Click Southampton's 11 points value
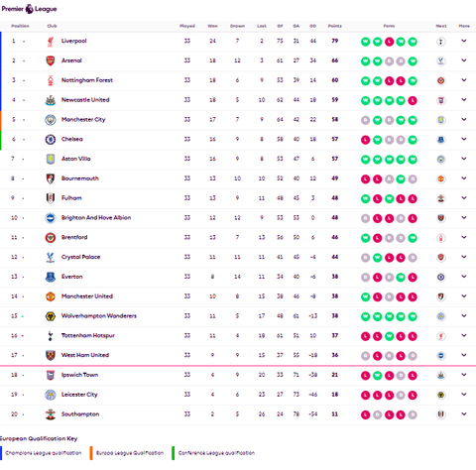 tap(335, 413)
